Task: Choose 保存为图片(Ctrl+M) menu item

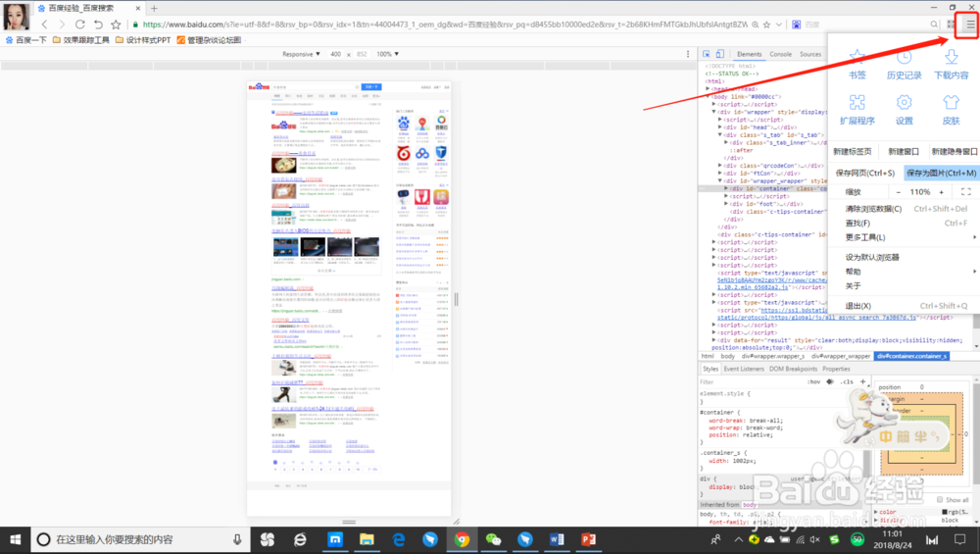Action: [x=941, y=174]
